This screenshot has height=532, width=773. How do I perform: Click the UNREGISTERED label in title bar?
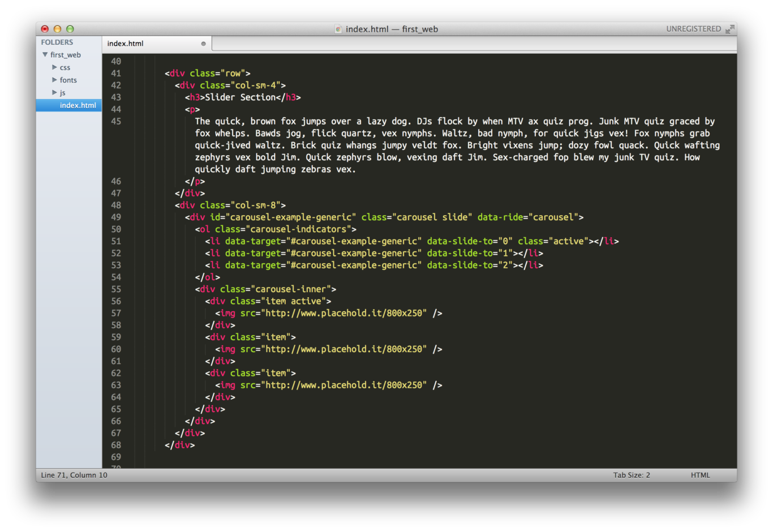coord(693,29)
